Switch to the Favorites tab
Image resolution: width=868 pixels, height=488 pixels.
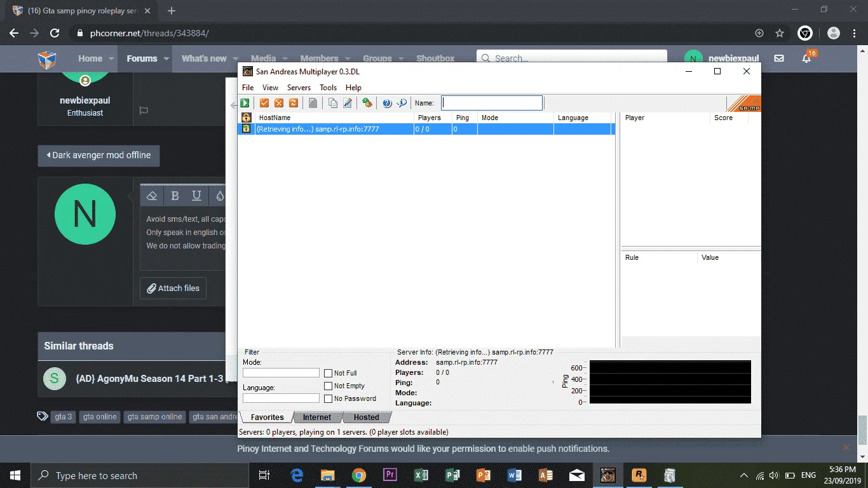[x=267, y=417]
